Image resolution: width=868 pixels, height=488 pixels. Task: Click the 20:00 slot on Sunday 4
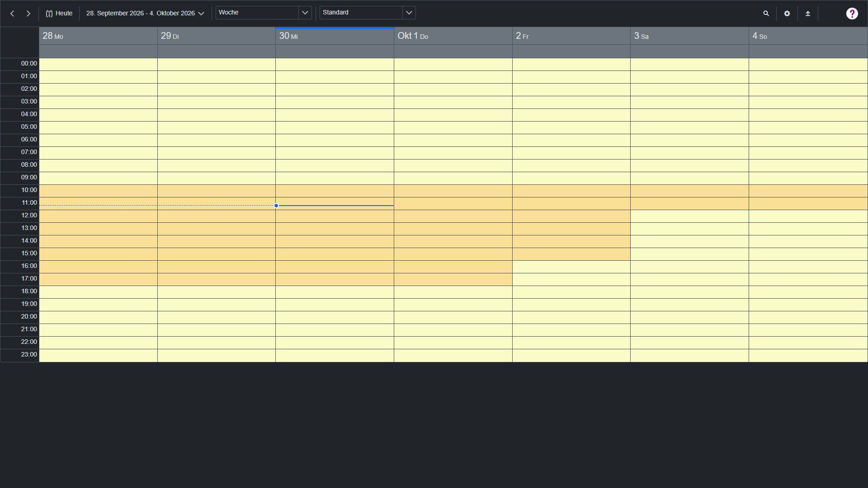pyautogui.click(x=808, y=317)
